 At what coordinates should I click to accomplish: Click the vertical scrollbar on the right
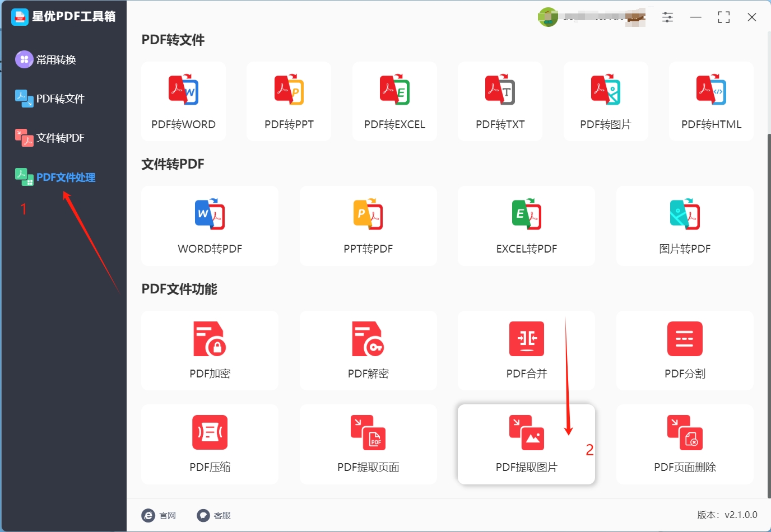[769, 315]
